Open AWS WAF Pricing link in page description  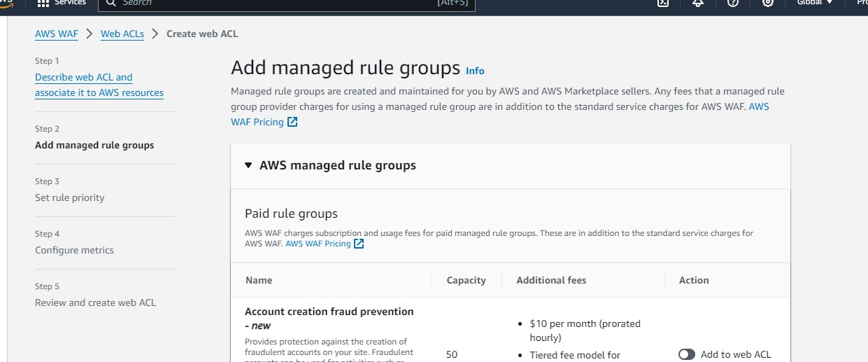(499, 114)
